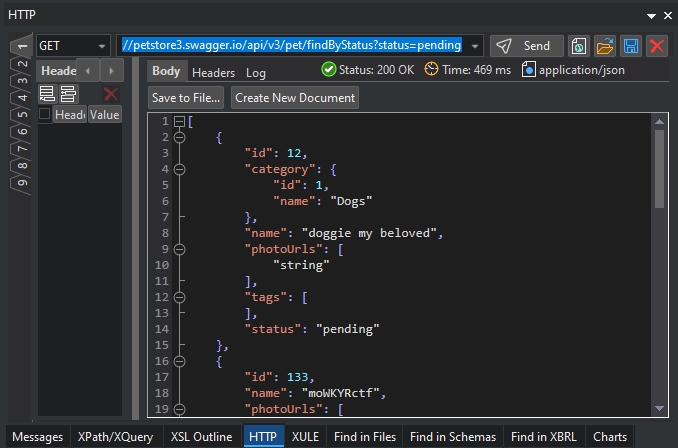The height and width of the screenshot is (448, 678).
Task: Collapse the root array on line 1
Action: point(179,121)
